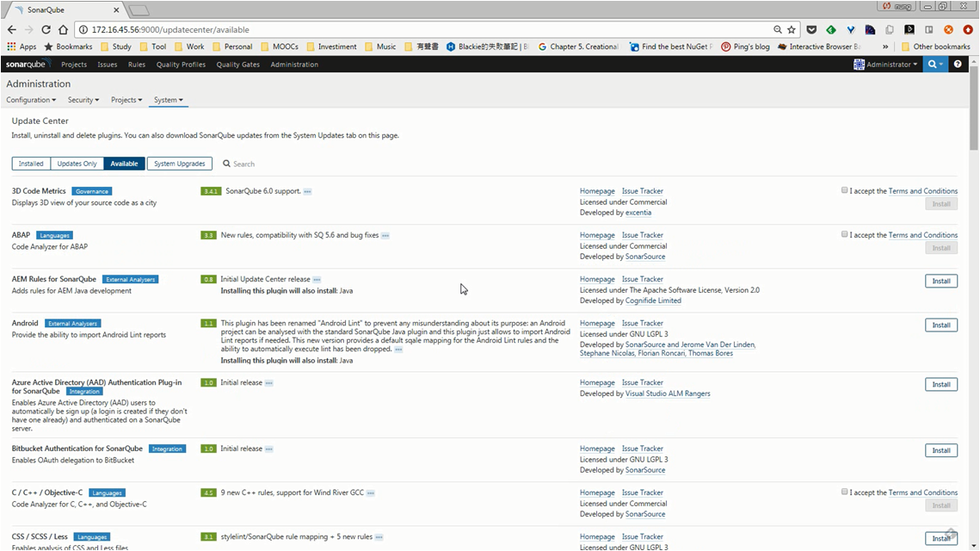Viewport: 980px width, 551px height.
Task: Click the Integration tag on Bitbucket Authentication
Action: (x=167, y=449)
